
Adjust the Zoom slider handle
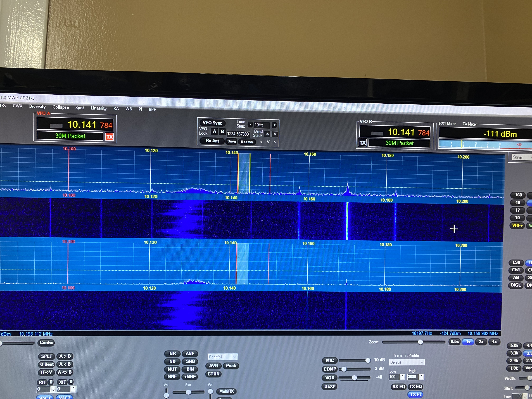[x=420, y=342]
